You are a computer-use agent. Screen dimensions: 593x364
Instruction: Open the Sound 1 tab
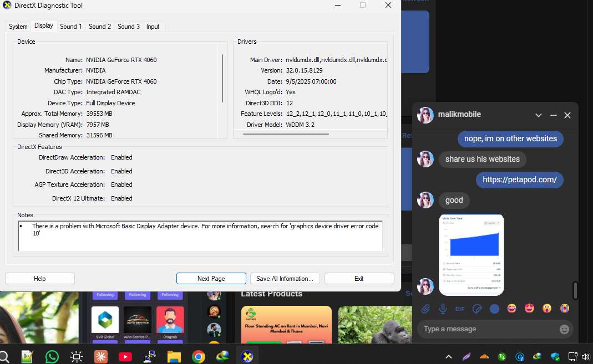pyautogui.click(x=71, y=27)
